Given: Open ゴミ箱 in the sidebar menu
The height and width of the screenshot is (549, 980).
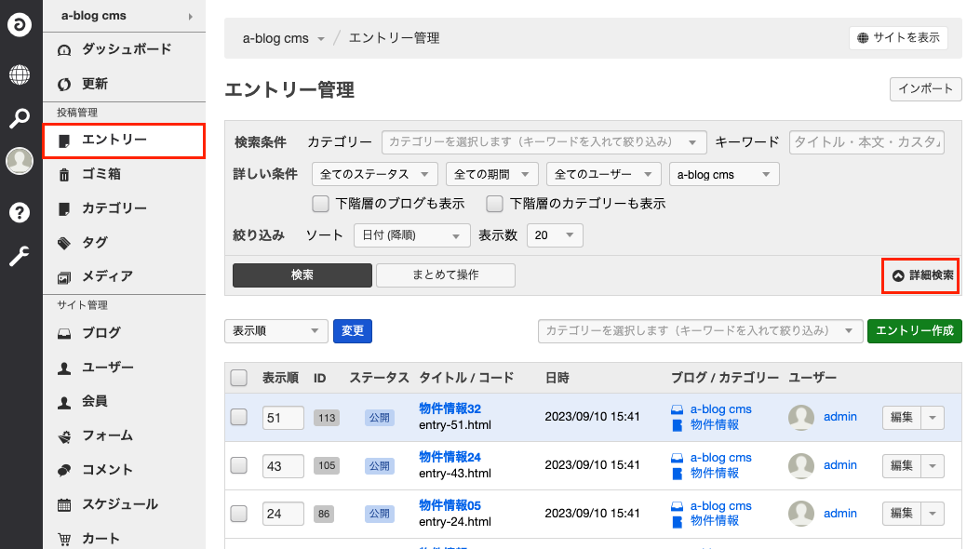Looking at the screenshot, I should point(101,174).
